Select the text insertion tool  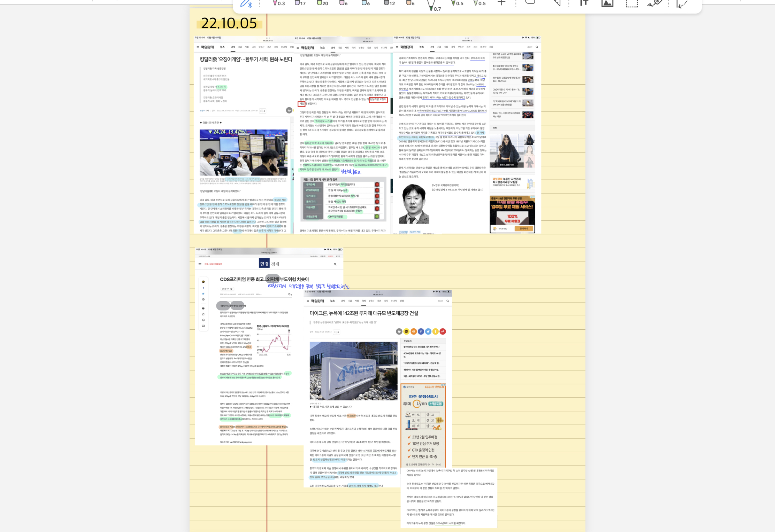coord(584,3)
